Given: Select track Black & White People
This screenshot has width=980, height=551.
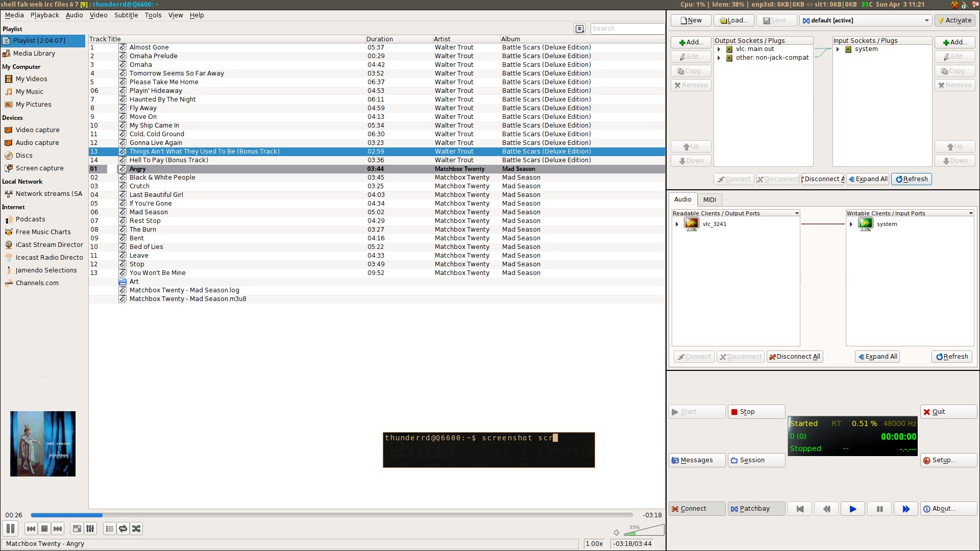Looking at the screenshot, I should point(162,178).
